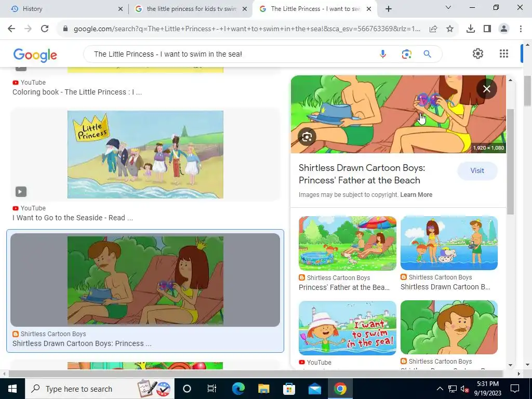Open Google quick settings gear
The width and height of the screenshot is (532, 399).
(x=478, y=54)
